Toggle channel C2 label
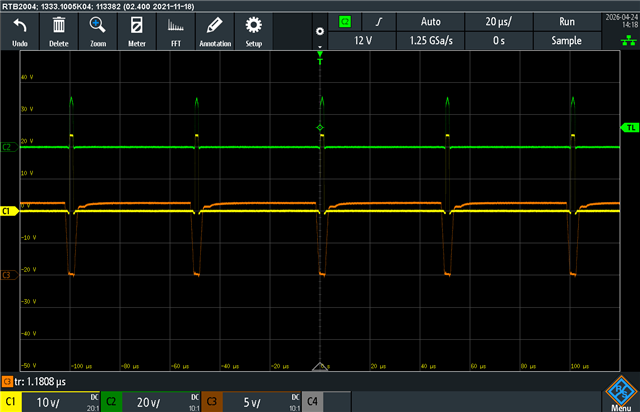 pyautogui.click(x=111, y=402)
